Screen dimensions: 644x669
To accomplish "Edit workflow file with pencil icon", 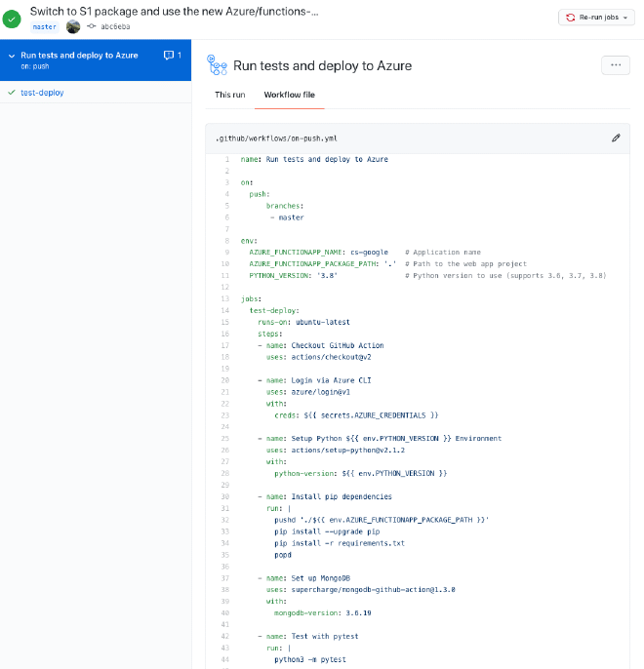I will [x=616, y=138].
